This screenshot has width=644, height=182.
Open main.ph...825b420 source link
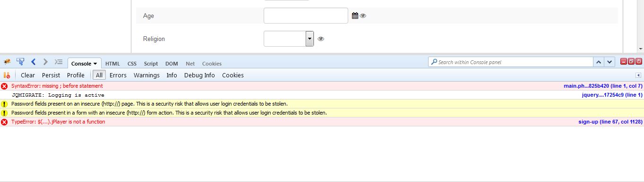[x=603, y=86]
